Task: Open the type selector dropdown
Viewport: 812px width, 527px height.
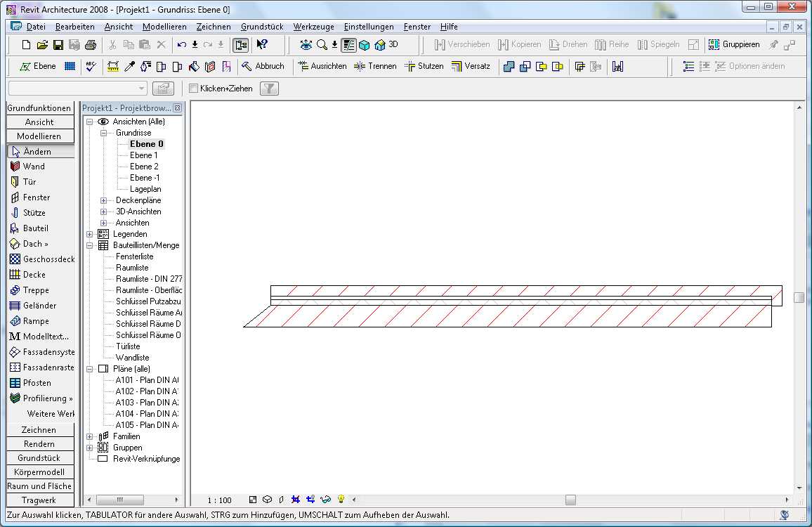Action: click(x=141, y=89)
